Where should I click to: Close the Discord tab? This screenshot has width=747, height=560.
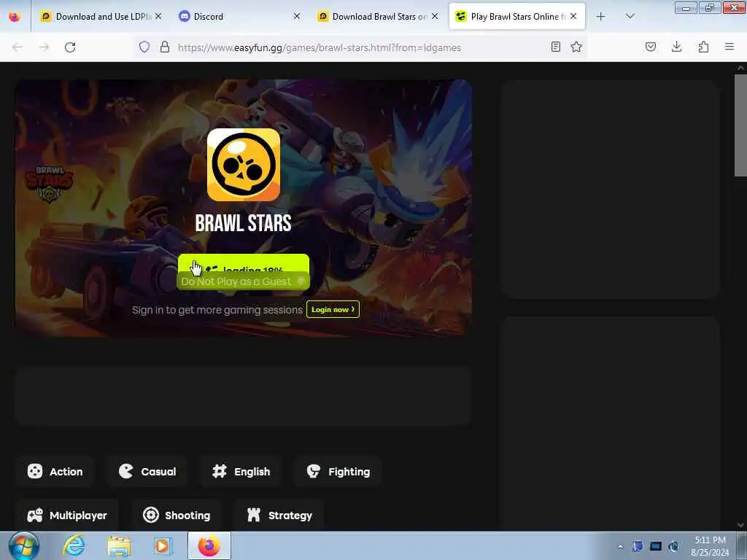click(x=297, y=16)
